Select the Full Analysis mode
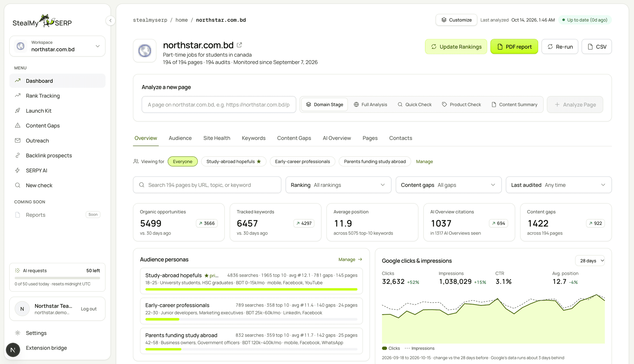The width and height of the screenshot is (634, 364). tap(370, 105)
